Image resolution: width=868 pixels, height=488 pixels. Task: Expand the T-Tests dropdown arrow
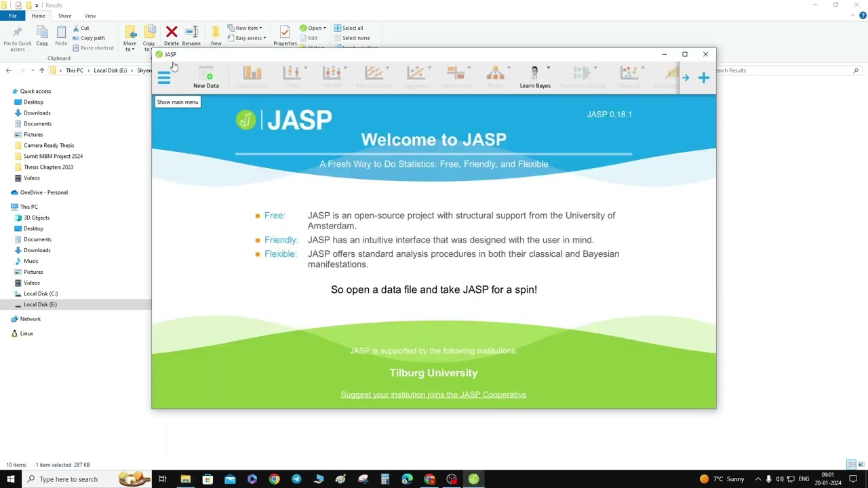pyautogui.click(x=305, y=68)
